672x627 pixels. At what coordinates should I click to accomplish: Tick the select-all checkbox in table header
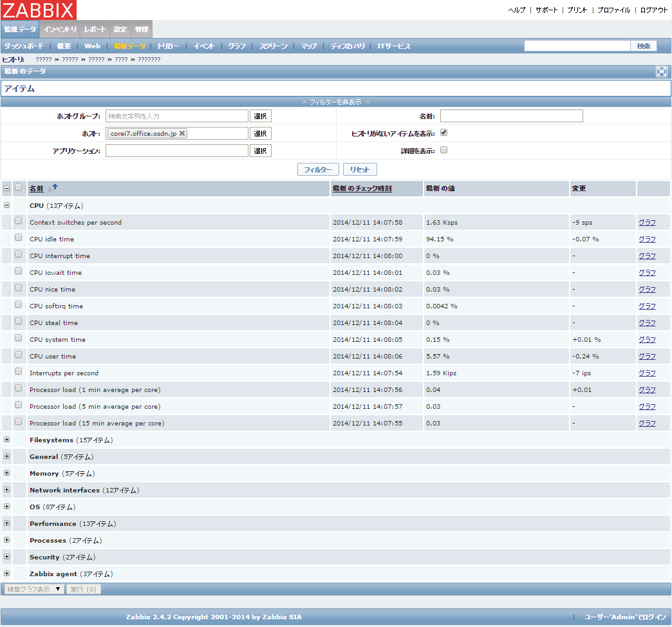click(19, 187)
